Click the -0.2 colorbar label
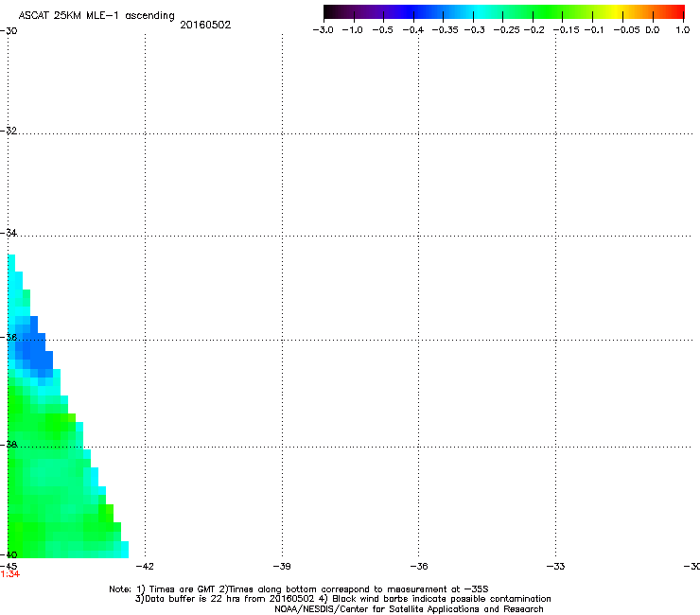Image resolution: width=700 pixels, height=615 pixels. 534,30
